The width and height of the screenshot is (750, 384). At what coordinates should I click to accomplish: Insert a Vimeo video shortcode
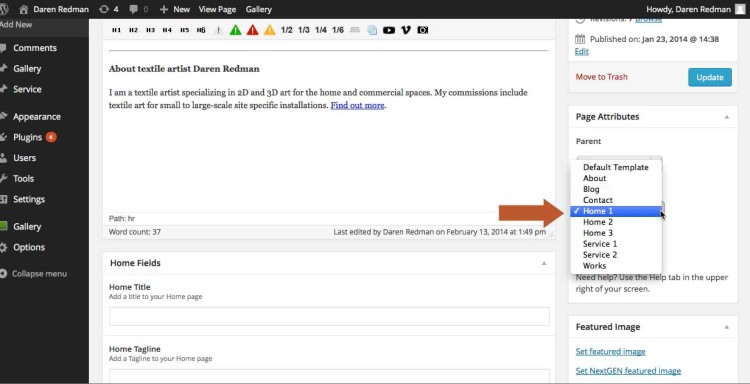click(406, 30)
